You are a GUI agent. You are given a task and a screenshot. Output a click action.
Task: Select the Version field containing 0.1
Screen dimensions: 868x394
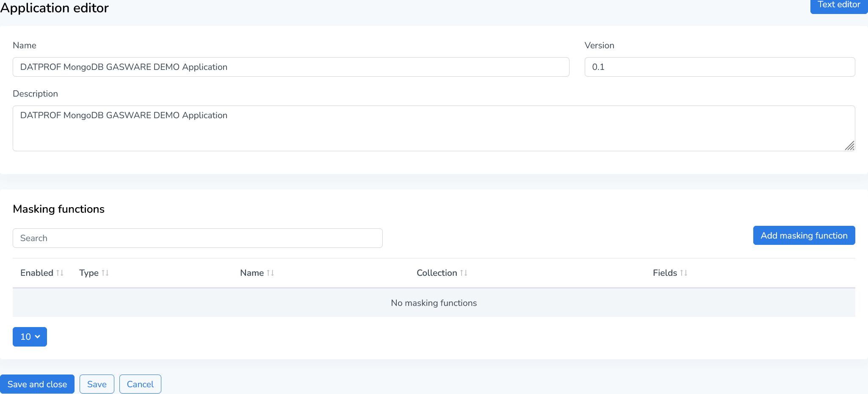719,67
